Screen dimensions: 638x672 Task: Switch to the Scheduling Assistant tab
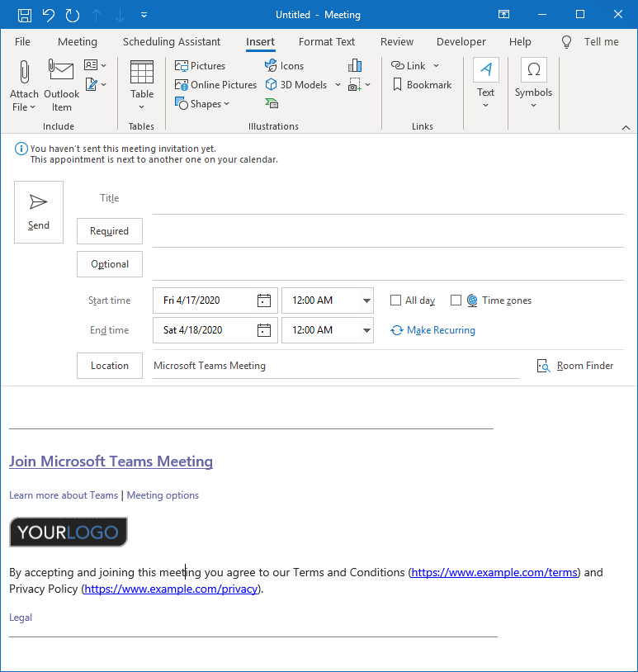point(172,42)
